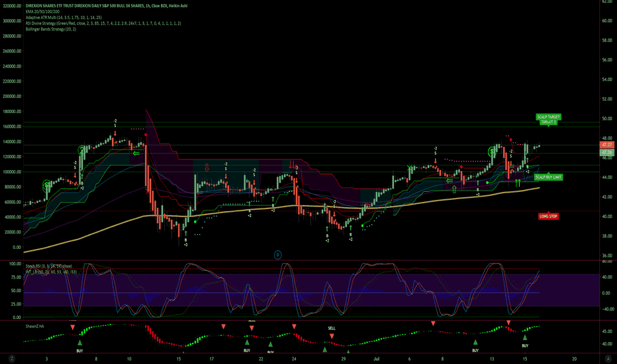Screen dimensions: 617x364
Task: Click the 40.00 level on right price scale
Action: (x=607, y=216)
